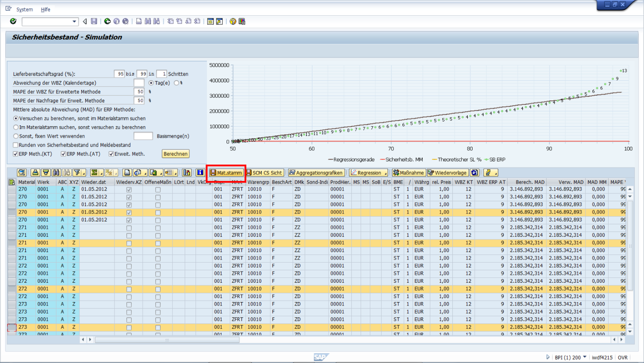The width and height of the screenshot is (644, 363).
Task: Open the System menu
Action: 24,9
